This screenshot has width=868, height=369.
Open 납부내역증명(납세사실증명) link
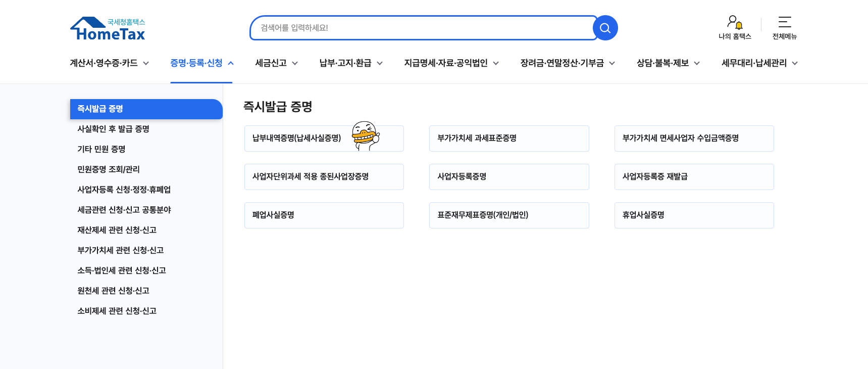tap(324, 139)
